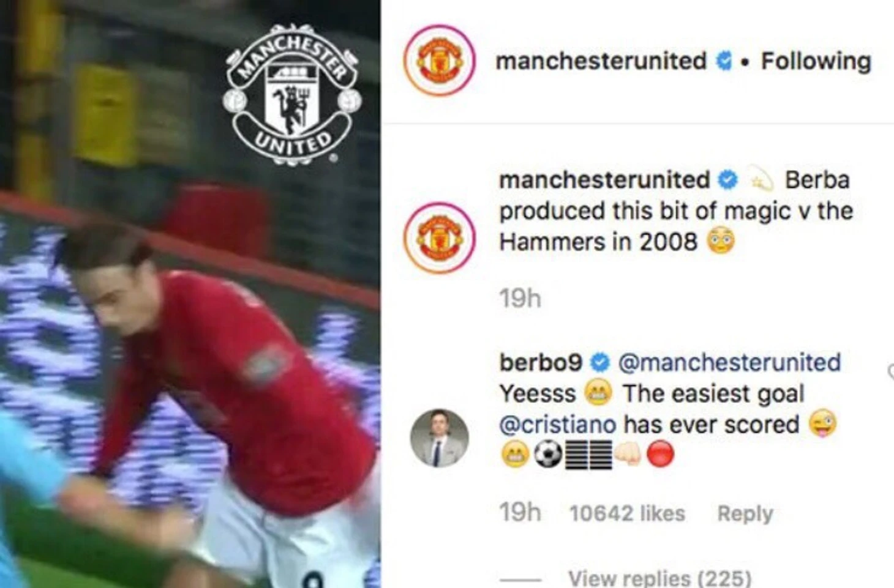Open @cristiano mention in comment
This screenshot has height=588, width=894.
click(x=558, y=424)
